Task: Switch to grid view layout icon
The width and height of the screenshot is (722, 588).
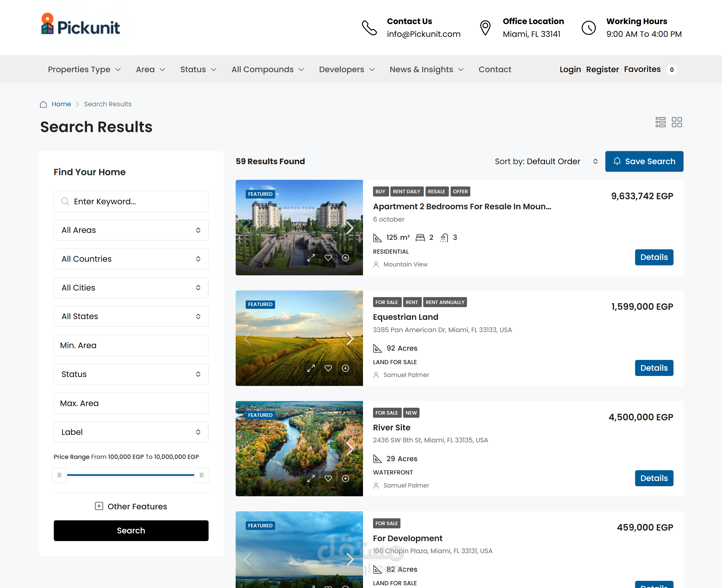Action: click(x=676, y=122)
